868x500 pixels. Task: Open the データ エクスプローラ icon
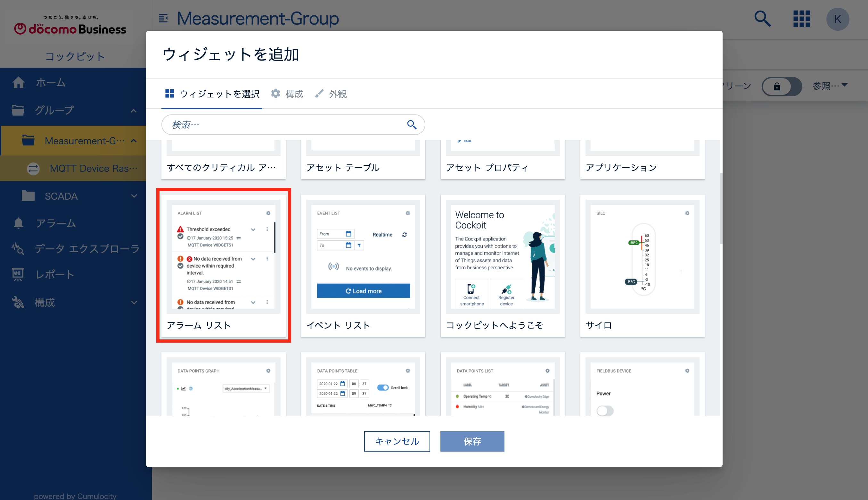[x=18, y=249]
